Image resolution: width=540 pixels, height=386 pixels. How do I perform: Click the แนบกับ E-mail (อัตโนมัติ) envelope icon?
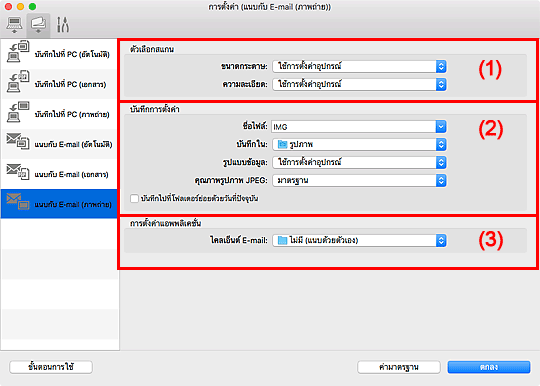click(x=18, y=141)
